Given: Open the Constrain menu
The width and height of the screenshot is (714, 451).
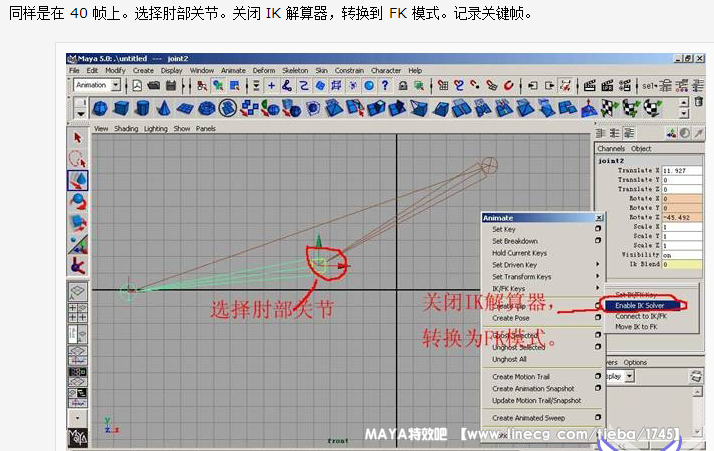Looking at the screenshot, I should pos(349,71).
